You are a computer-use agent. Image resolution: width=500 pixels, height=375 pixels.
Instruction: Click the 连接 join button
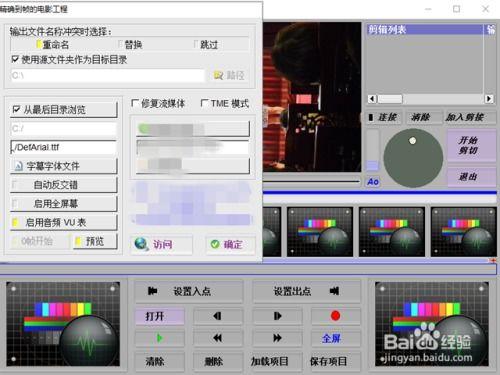(384, 117)
